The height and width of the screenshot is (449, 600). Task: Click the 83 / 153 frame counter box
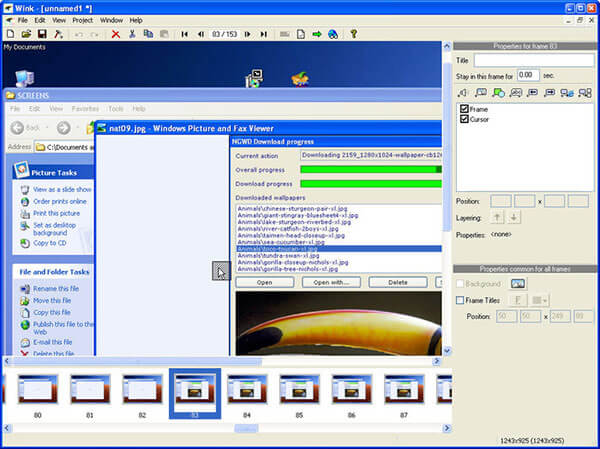click(224, 34)
